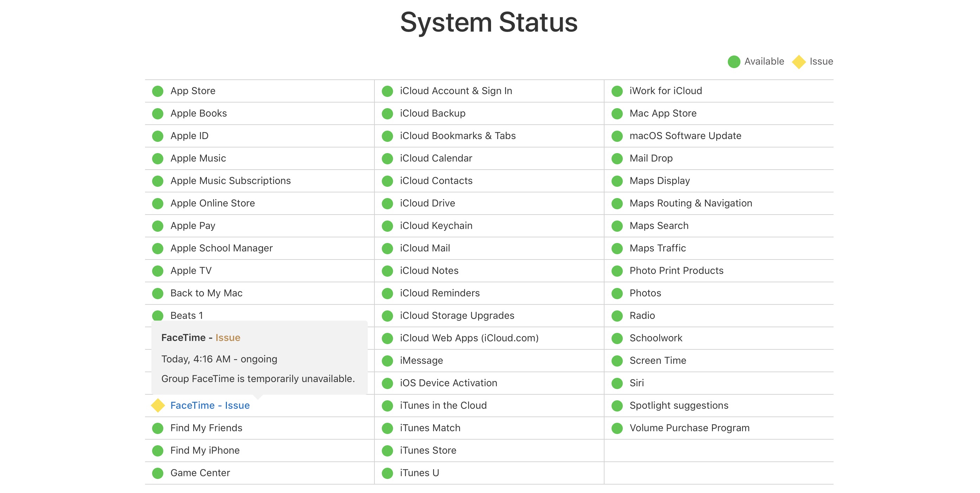Click the green dot next to iCloud Mail

click(387, 248)
